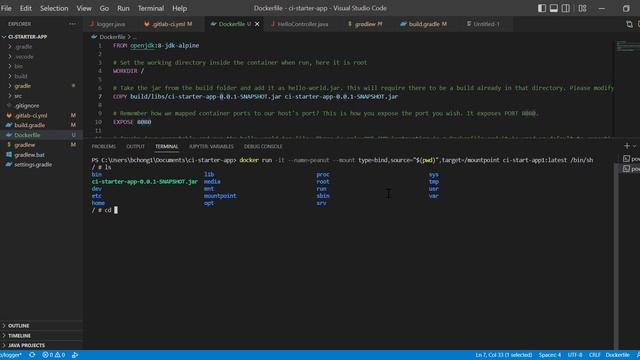This screenshot has height=360, width=640.
Task: Change language mode Dockerfile status item
Action: pos(617,355)
